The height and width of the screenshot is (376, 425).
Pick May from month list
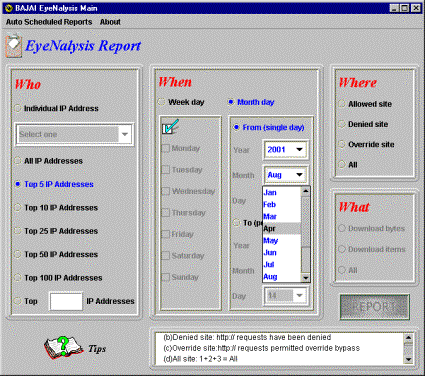tap(282, 240)
